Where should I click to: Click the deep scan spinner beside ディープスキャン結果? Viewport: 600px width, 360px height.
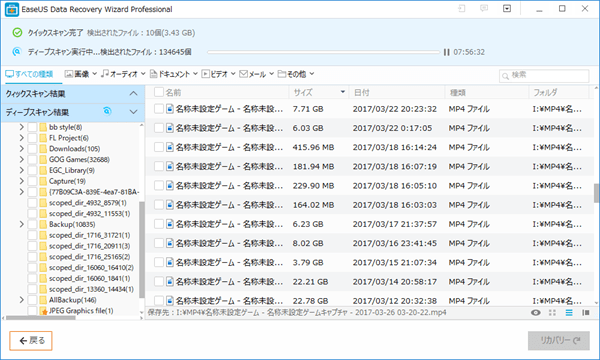(107, 111)
